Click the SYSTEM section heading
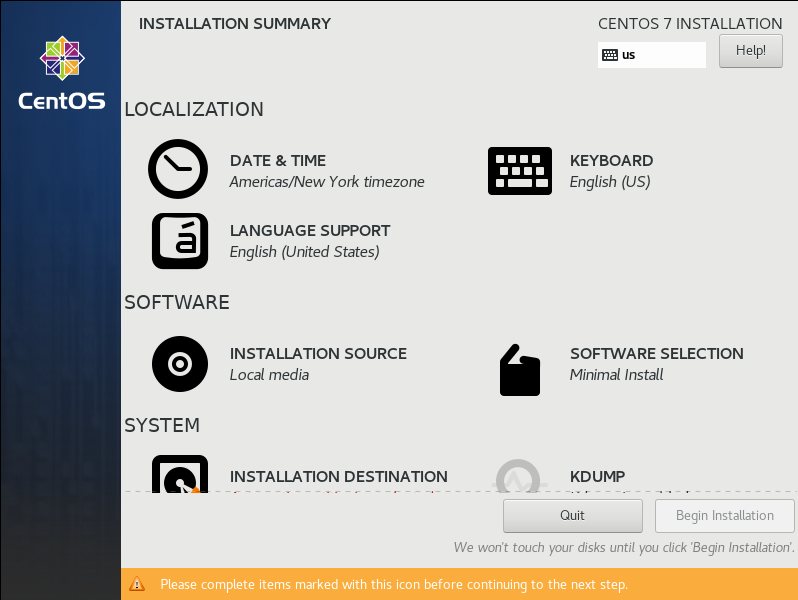This screenshot has width=798, height=600. 162,425
